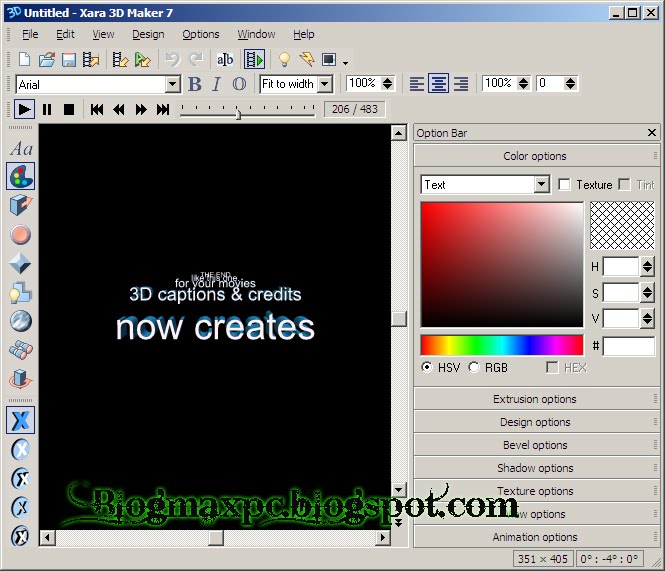This screenshot has height=571, width=665.
Task: Expand the Extrusion options panel
Action: tap(536, 399)
